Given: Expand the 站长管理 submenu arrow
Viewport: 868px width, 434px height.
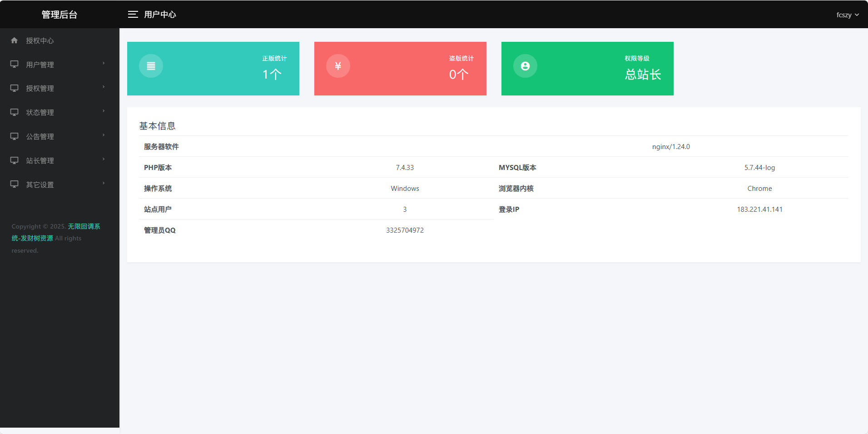Looking at the screenshot, I should coord(104,159).
